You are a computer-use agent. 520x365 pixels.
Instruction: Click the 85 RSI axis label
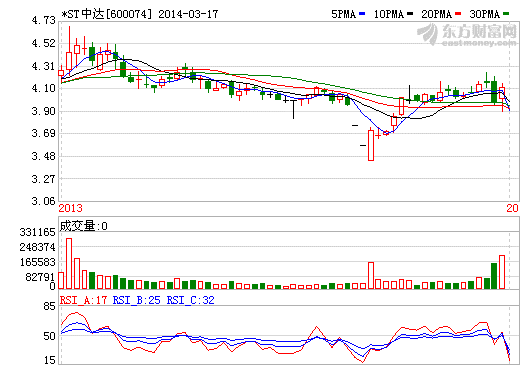coord(49,306)
